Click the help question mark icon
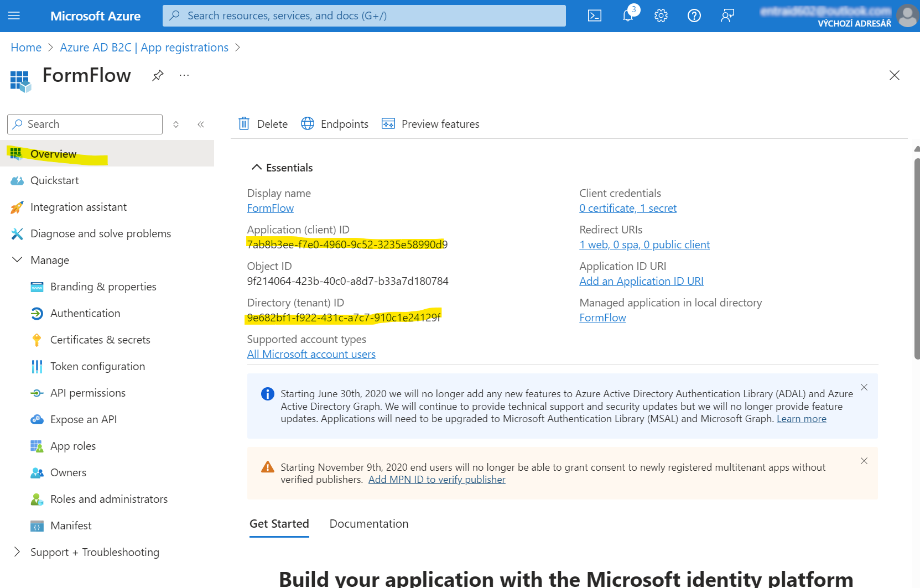 coord(694,16)
